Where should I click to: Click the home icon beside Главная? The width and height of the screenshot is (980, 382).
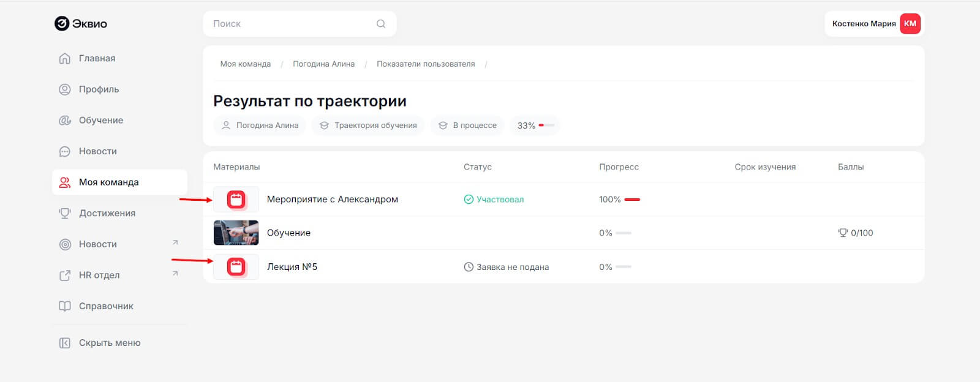[x=65, y=58]
